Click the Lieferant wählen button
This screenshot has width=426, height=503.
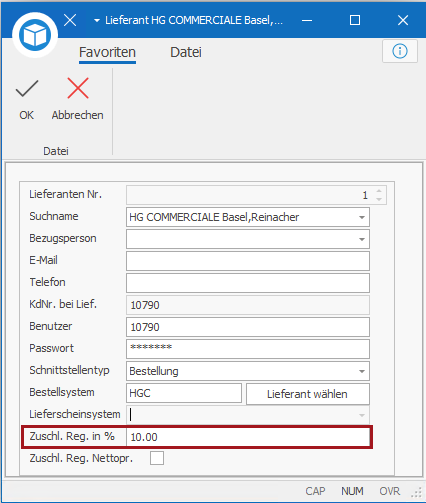[307, 394]
